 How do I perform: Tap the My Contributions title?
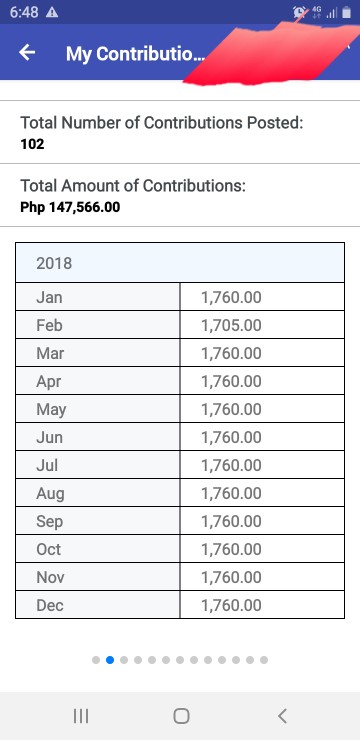click(x=136, y=54)
